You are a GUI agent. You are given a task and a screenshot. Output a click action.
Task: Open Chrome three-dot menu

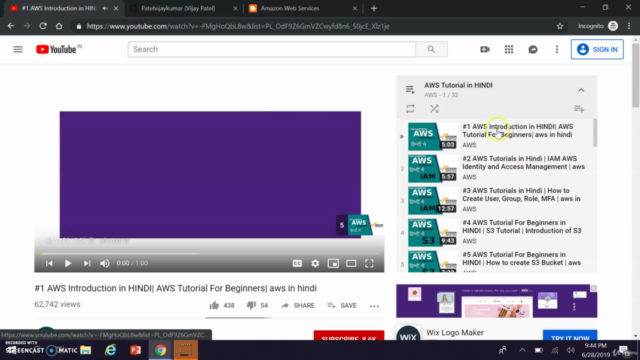(629, 26)
